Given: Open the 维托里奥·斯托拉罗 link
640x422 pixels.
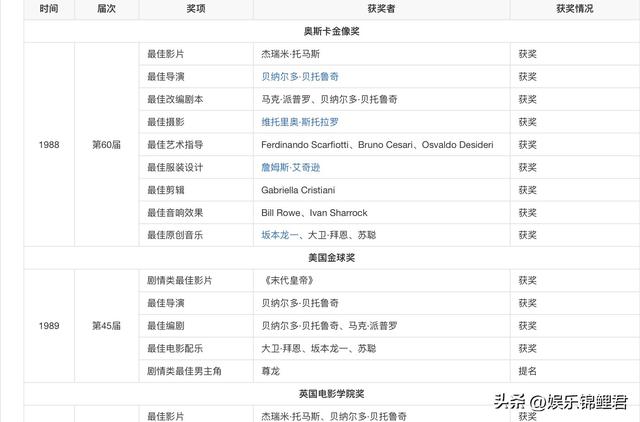Looking at the screenshot, I should pos(300,122).
